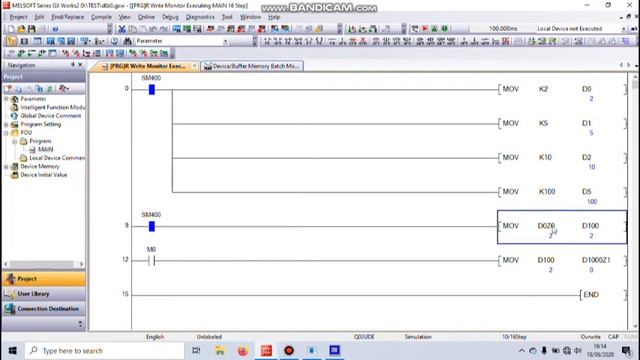Image resolution: width=640 pixels, height=360 pixels.
Task: Open the Project menu
Action: (x=18, y=17)
